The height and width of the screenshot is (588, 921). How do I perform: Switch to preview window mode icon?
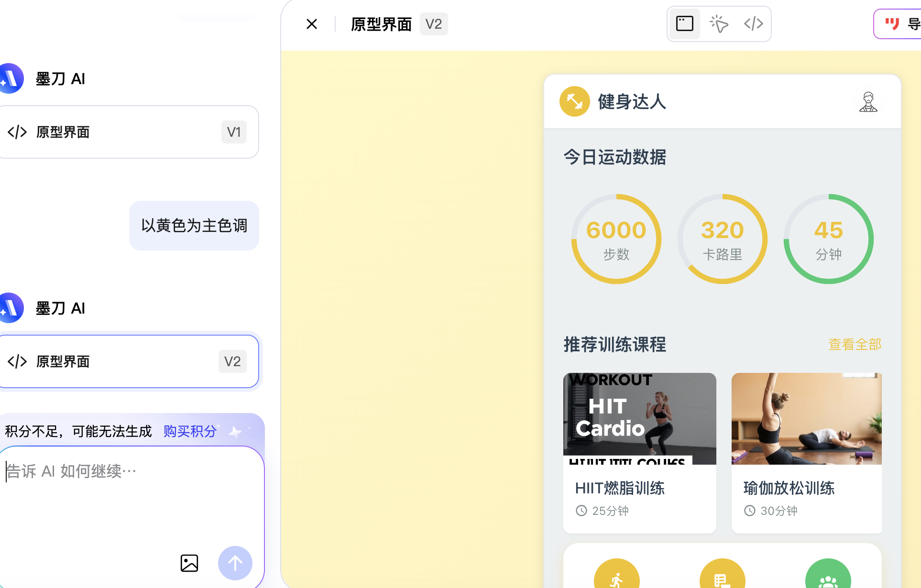[684, 23]
